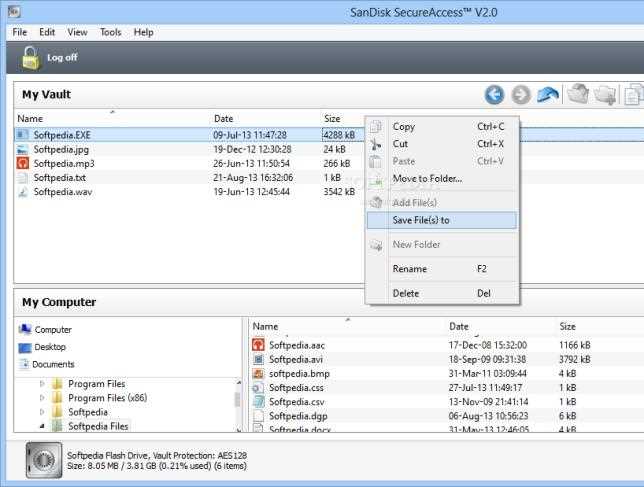
Task: Click Softpedia.dgp file icon
Action: pos(258,416)
